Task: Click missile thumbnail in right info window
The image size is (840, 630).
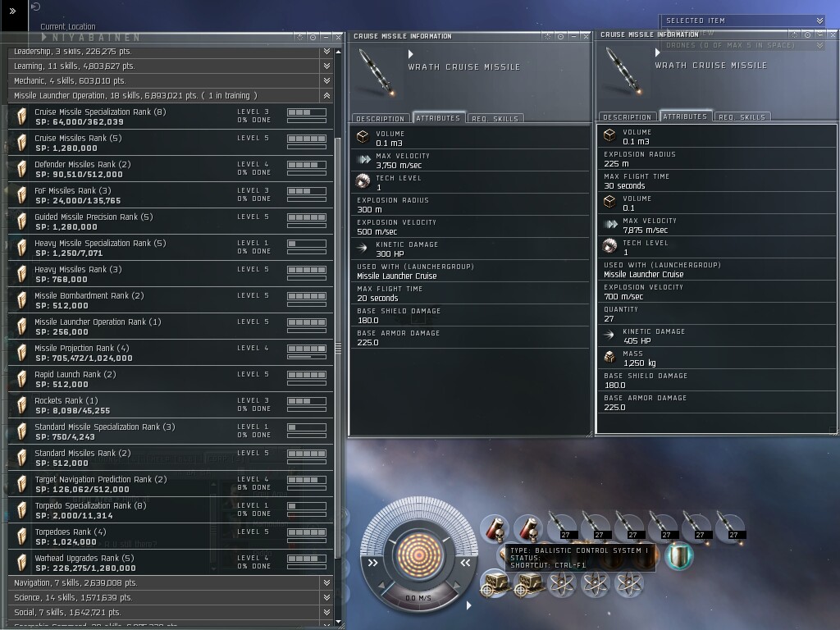Action: pyautogui.click(x=623, y=71)
